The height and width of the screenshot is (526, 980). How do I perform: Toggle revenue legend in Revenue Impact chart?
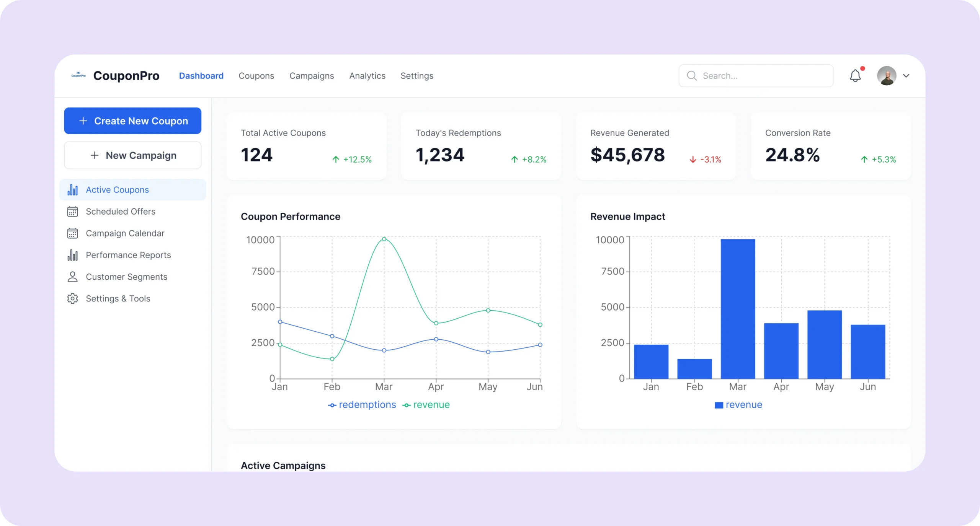pyautogui.click(x=738, y=405)
